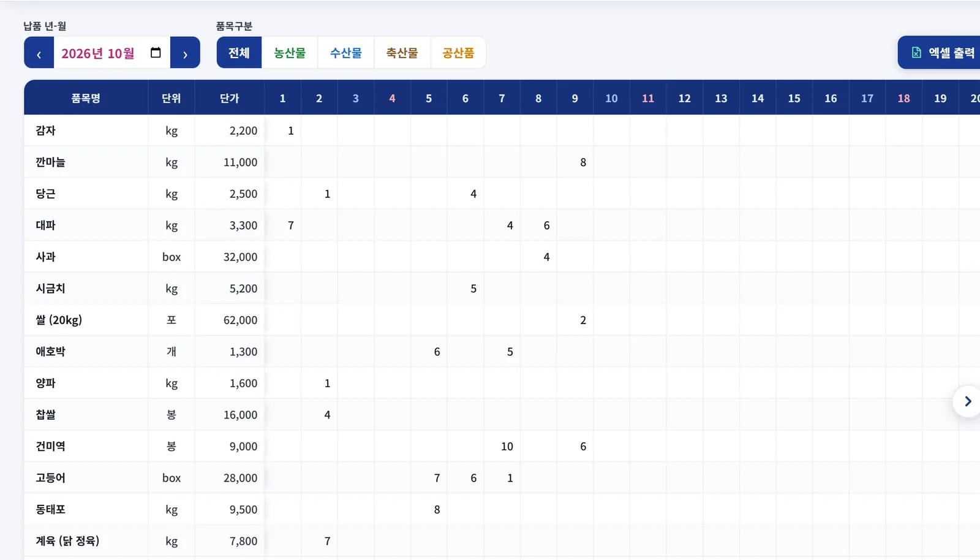This screenshot has width=980, height=560.
Task: Click the 찹쌀 item name
Action: pos(45,415)
